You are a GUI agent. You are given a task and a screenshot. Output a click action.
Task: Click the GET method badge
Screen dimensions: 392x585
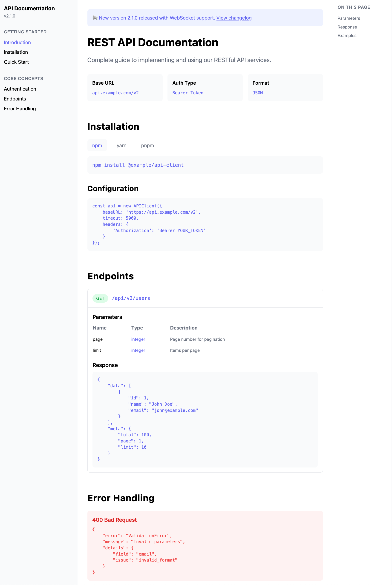point(100,298)
